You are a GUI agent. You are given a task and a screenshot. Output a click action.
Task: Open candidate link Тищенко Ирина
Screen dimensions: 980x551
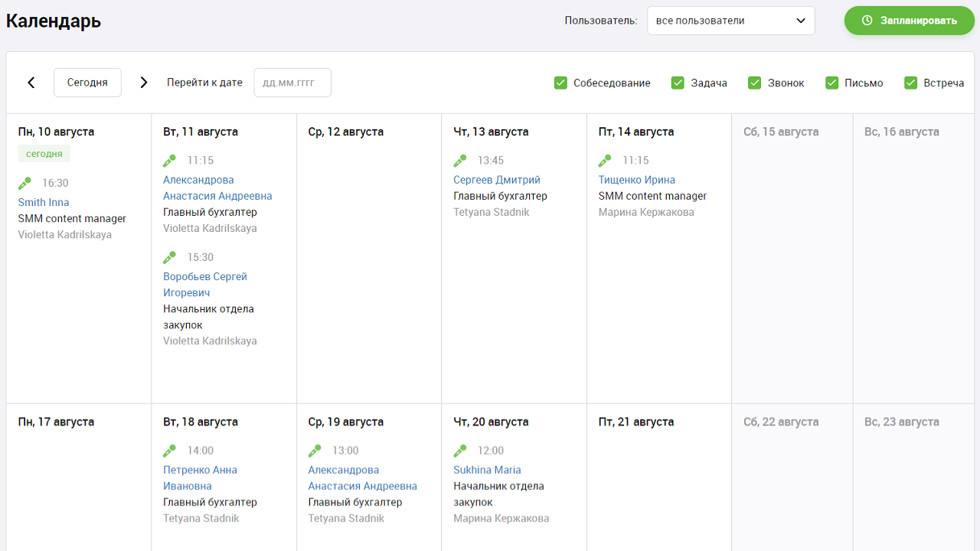point(636,180)
